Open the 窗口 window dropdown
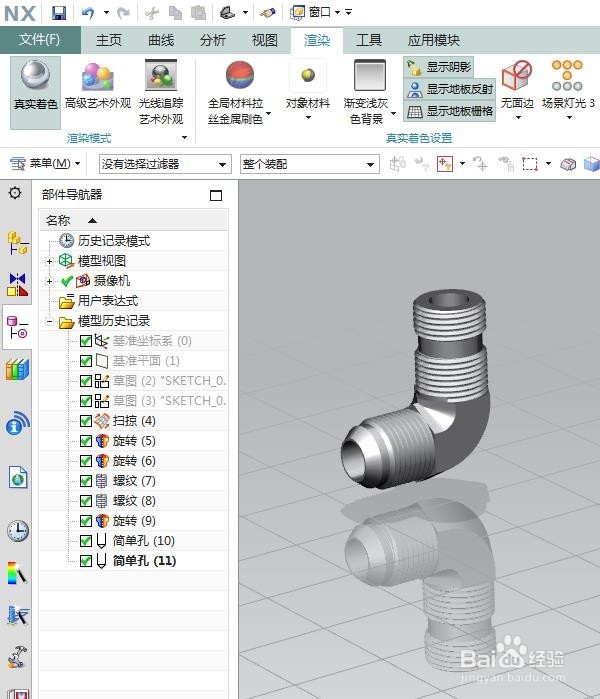600x699 pixels. (x=315, y=12)
